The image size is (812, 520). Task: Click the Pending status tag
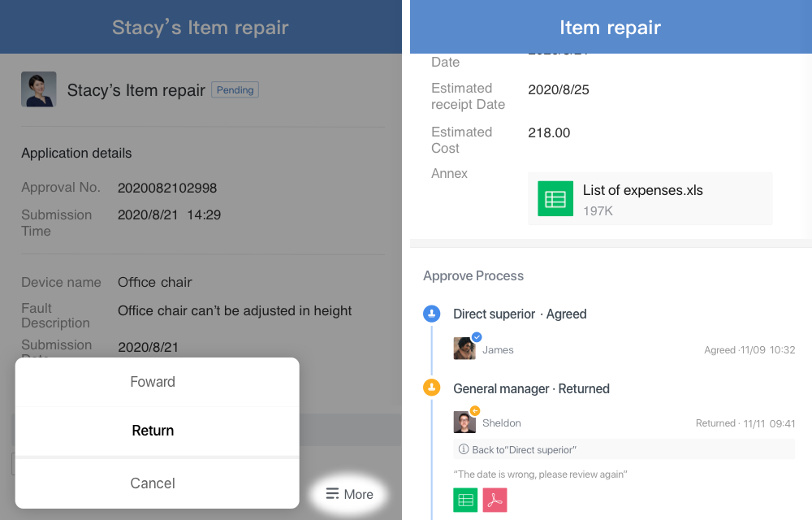(x=235, y=89)
